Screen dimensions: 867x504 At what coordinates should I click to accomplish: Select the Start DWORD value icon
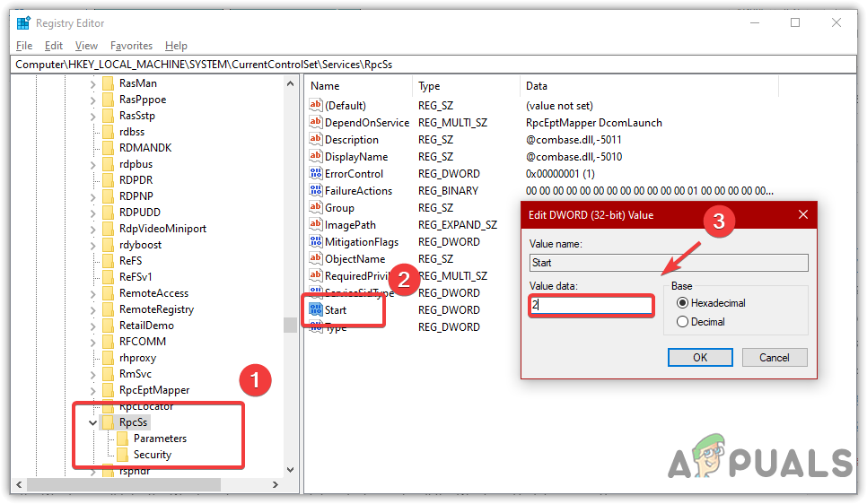coord(316,309)
